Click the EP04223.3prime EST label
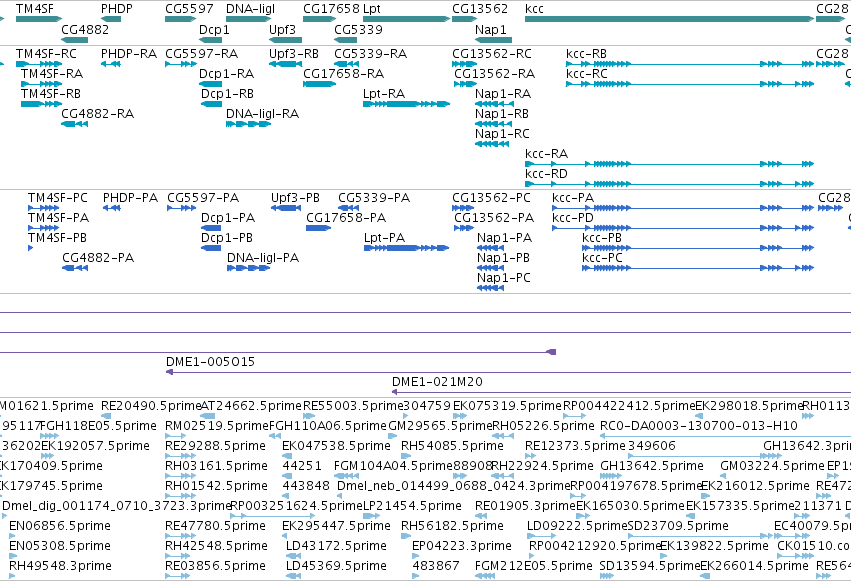This screenshot has height=581, width=851. tap(462, 546)
